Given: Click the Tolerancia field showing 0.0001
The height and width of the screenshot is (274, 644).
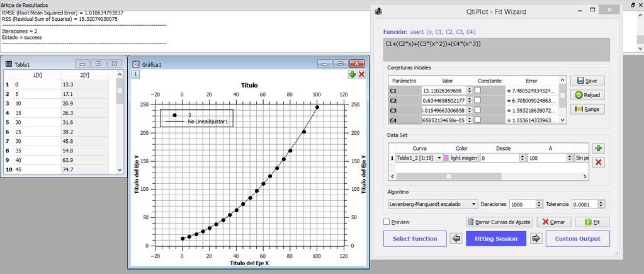Looking at the screenshot, I should click(585, 203).
